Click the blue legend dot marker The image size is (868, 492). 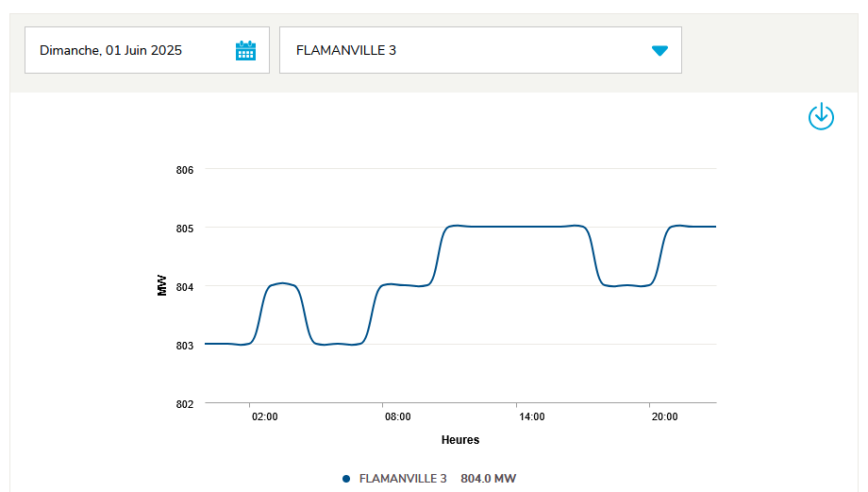click(346, 479)
